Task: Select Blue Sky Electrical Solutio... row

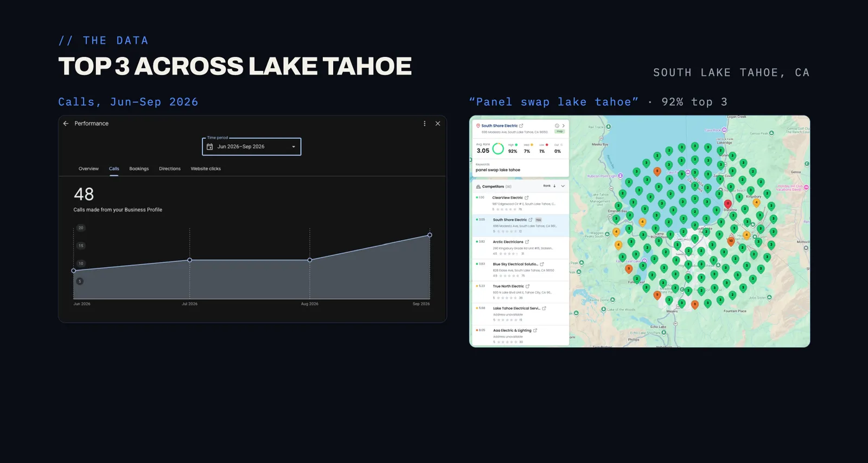Action: tap(520, 270)
